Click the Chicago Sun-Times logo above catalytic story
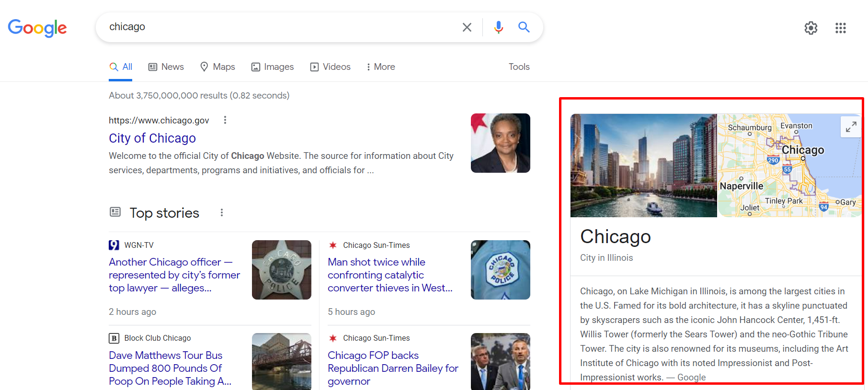Screen dimensions: 868x390 click(333, 245)
